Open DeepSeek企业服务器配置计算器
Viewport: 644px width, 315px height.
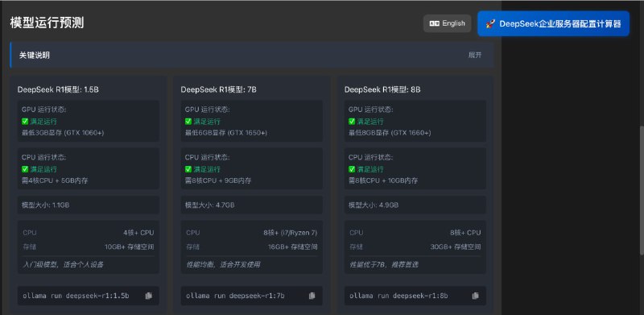553,23
